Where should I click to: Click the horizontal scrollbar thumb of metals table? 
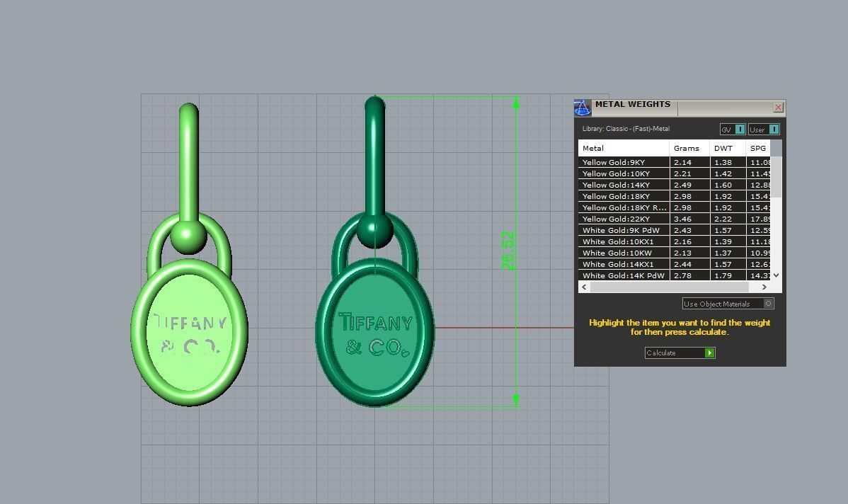[x=669, y=287]
